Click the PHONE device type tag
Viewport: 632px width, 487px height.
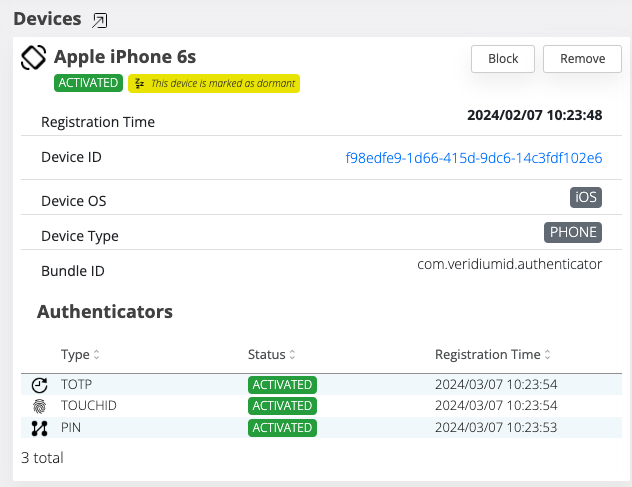(572, 233)
